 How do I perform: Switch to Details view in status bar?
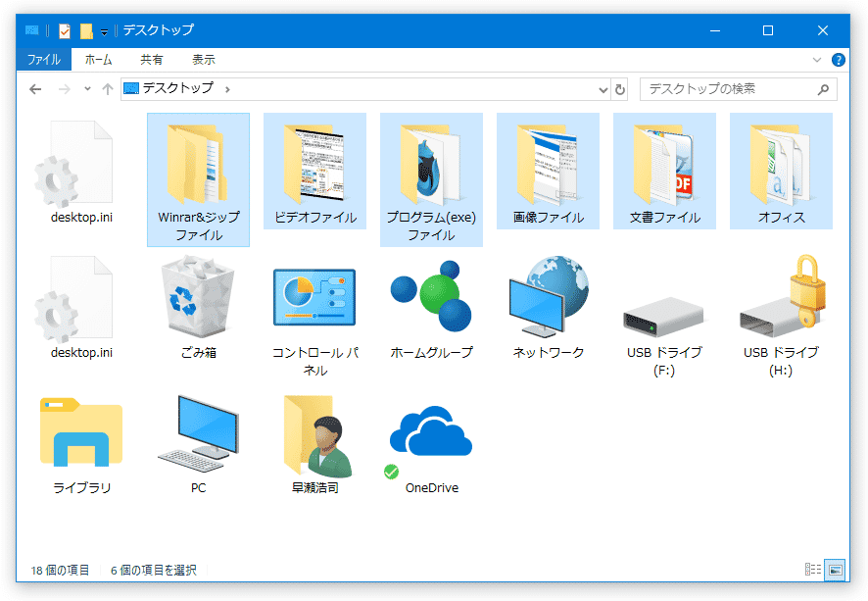pos(812,570)
